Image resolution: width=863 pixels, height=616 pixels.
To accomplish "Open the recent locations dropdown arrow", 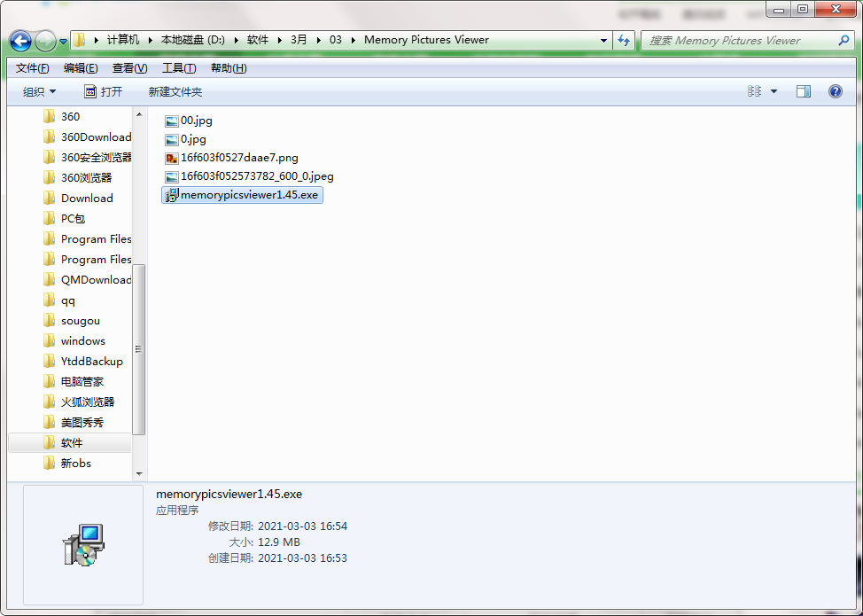I will point(63,42).
